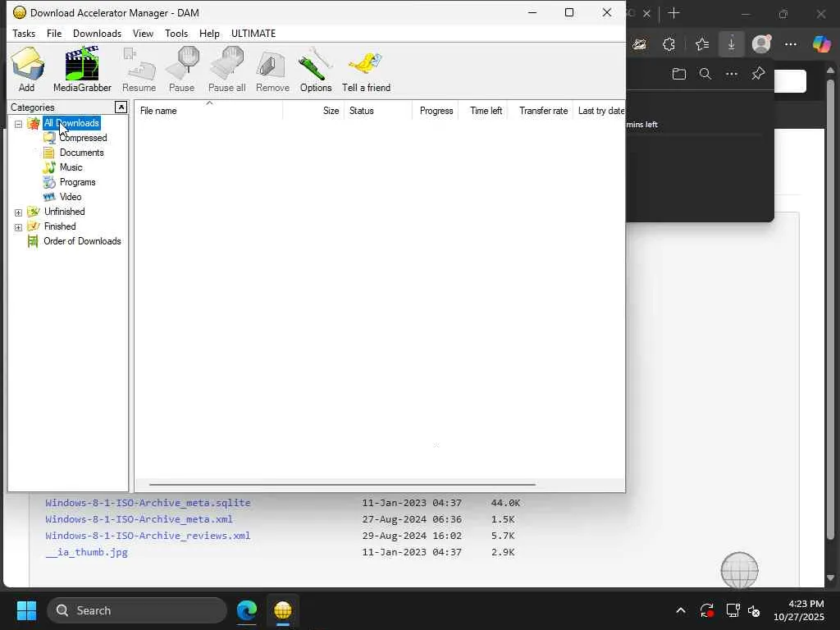840x630 pixels.
Task: Click the taskbar Search box
Action: coord(137,610)
